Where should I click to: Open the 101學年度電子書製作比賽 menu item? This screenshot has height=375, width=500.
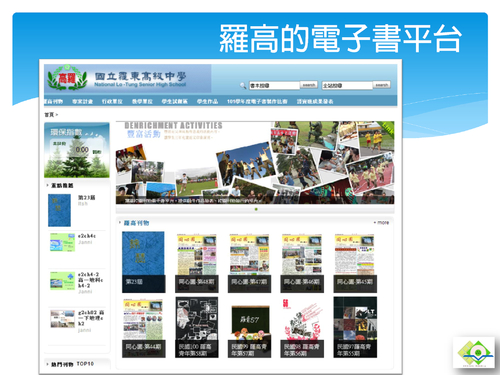click(257, 101)
